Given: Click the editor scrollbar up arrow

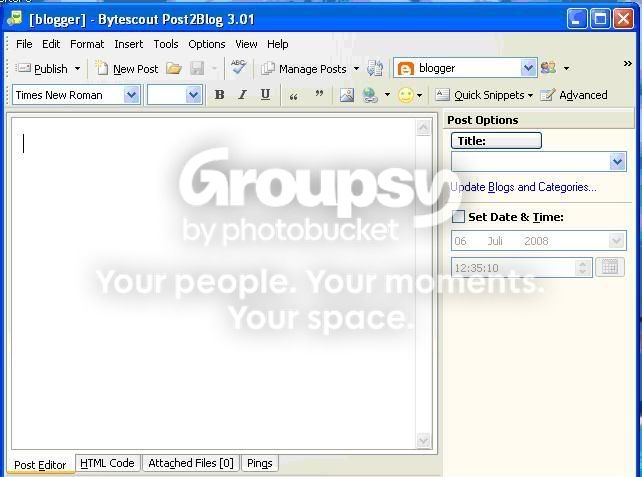Looking at the screenshot, I should click(423, 127).
